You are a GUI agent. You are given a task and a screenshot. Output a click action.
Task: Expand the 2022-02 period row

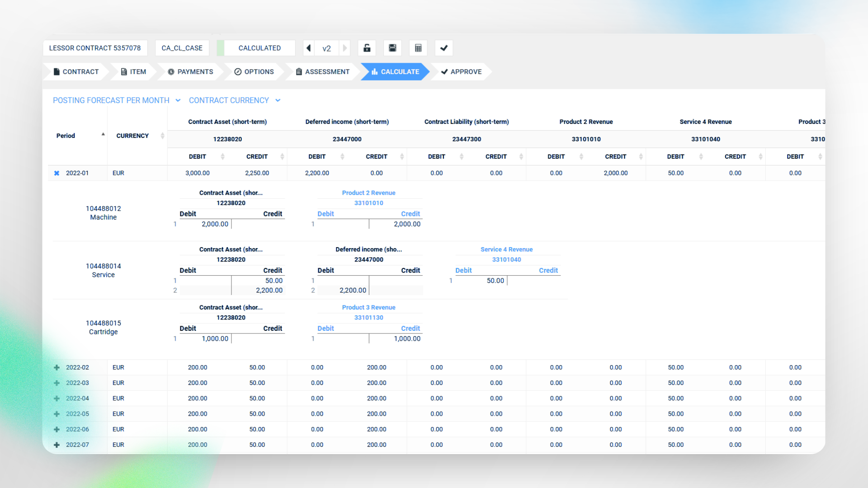pos(57,367)
